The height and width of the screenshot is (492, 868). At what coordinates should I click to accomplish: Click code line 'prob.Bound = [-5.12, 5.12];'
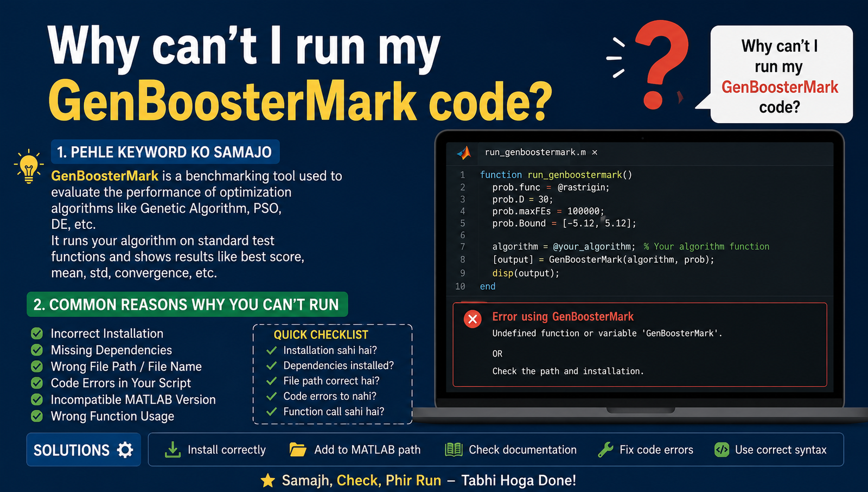click(x=564, y=223)
